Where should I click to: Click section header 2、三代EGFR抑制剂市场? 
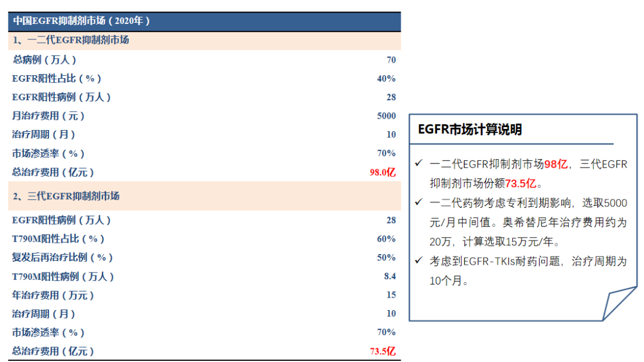tap(66, 196)
